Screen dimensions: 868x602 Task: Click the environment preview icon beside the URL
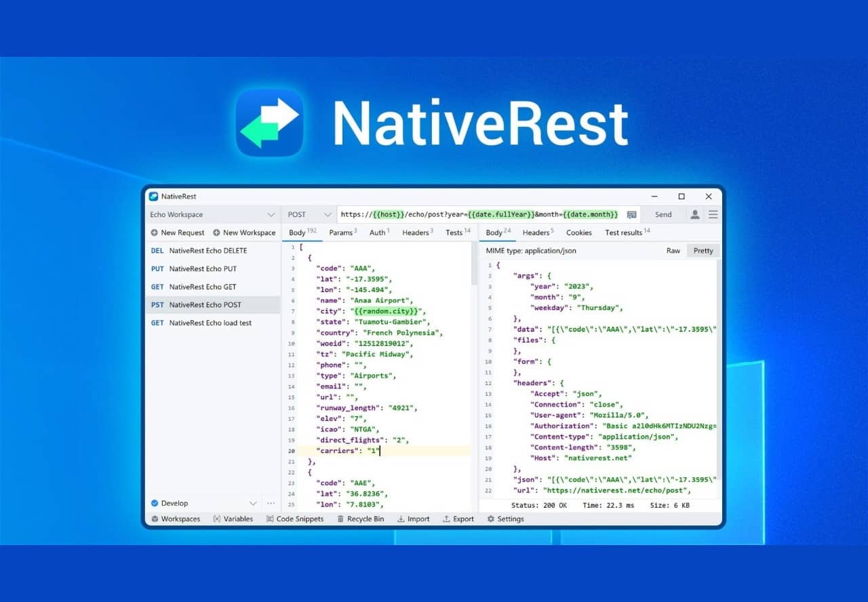(631, 214)
